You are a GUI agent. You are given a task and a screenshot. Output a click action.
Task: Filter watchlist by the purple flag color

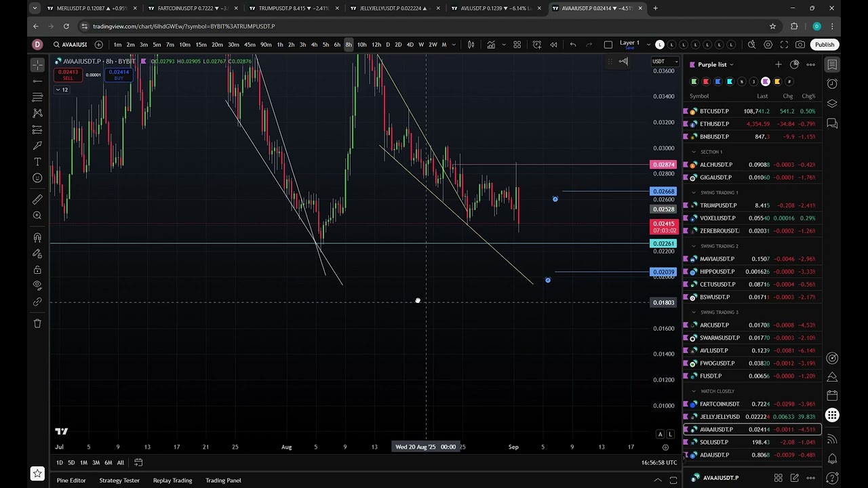(x=766, y=81)
